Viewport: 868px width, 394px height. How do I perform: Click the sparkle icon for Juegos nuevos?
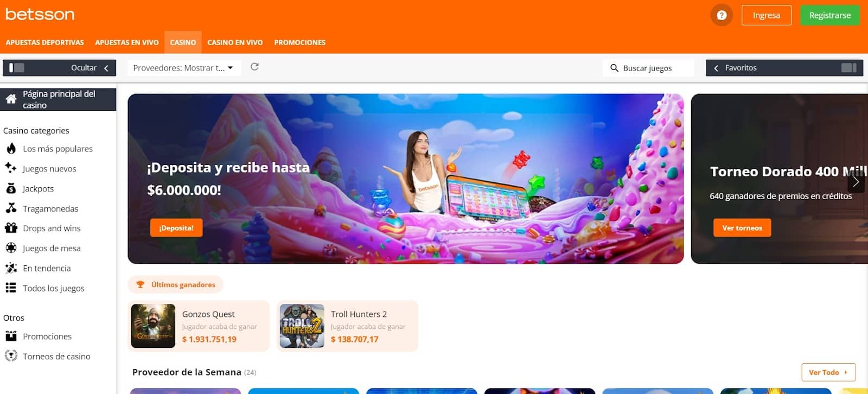(11, 168)
